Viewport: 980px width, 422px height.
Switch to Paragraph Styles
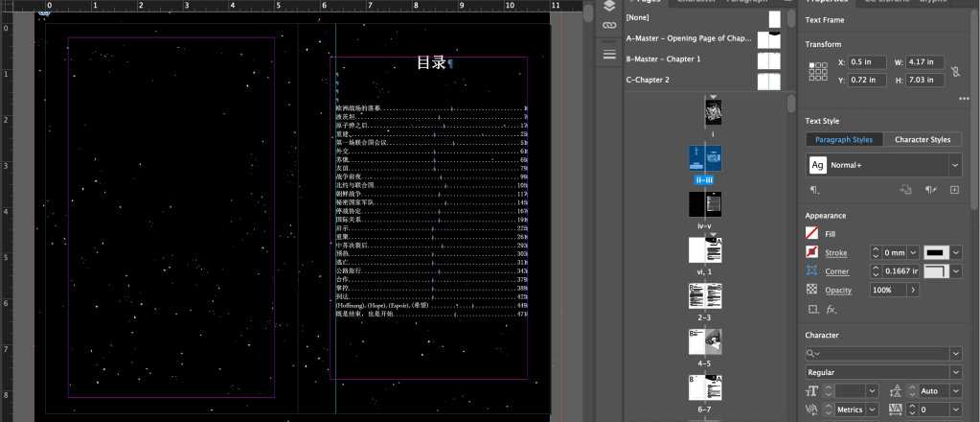tap(843, 139)
